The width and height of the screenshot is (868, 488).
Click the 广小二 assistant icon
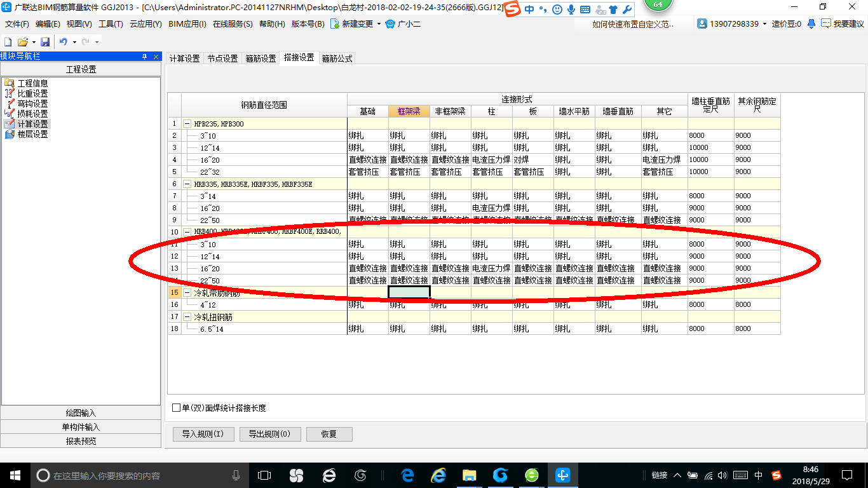click(390, 24)
